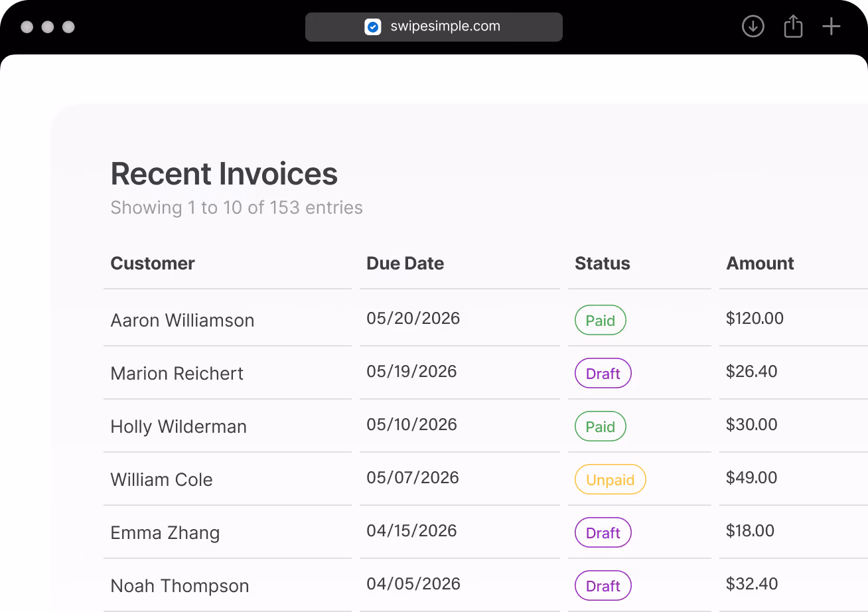Sort by the Due Date column header
The image size is (868, 612).
pyautogui.click(x=405, y=264)
